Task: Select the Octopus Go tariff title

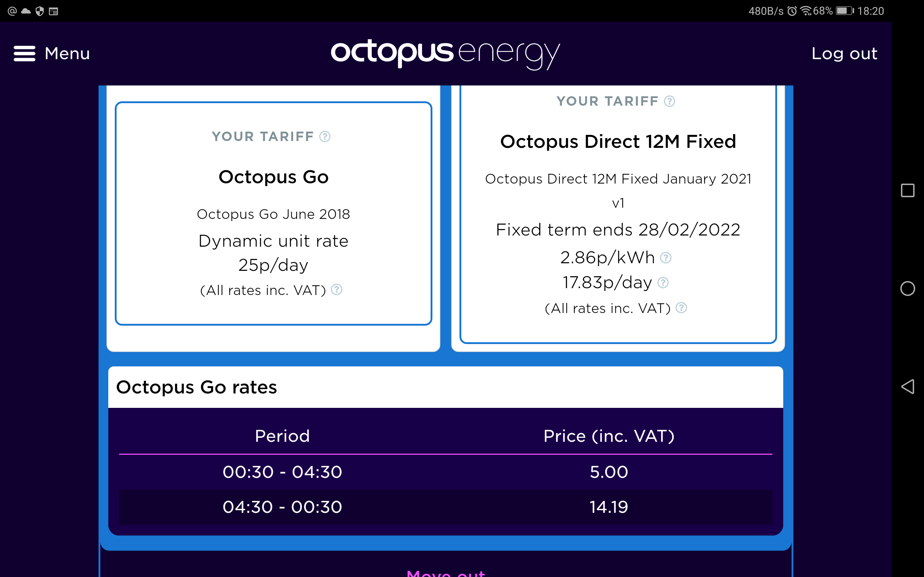Action: pyautogui.click(x=273, y=177)
